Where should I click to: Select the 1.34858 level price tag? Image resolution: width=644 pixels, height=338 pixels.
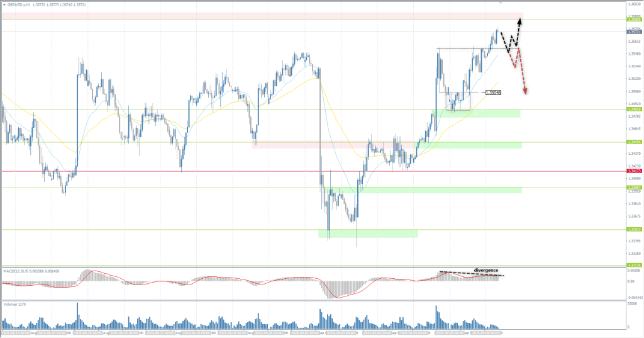tap(634, 110)
